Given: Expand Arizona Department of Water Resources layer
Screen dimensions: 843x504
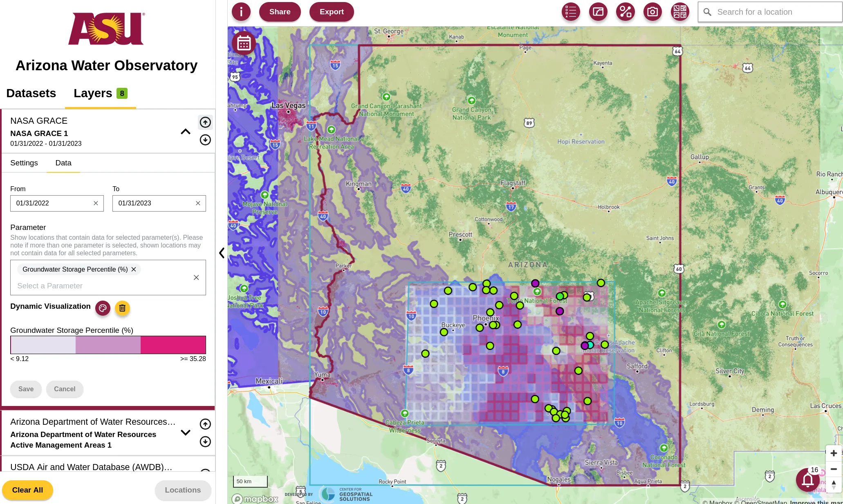Looking at the screenshot, I should point(186,433).
